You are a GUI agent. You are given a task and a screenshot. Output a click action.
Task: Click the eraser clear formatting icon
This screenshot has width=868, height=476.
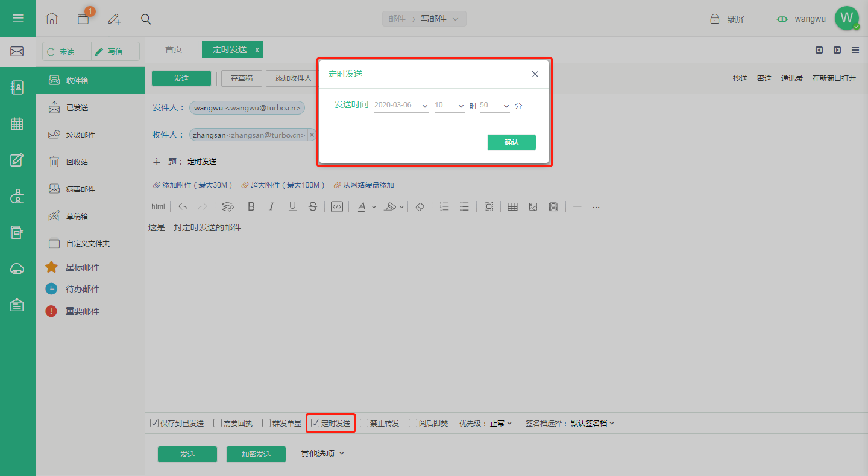click(x=420, y=206)
